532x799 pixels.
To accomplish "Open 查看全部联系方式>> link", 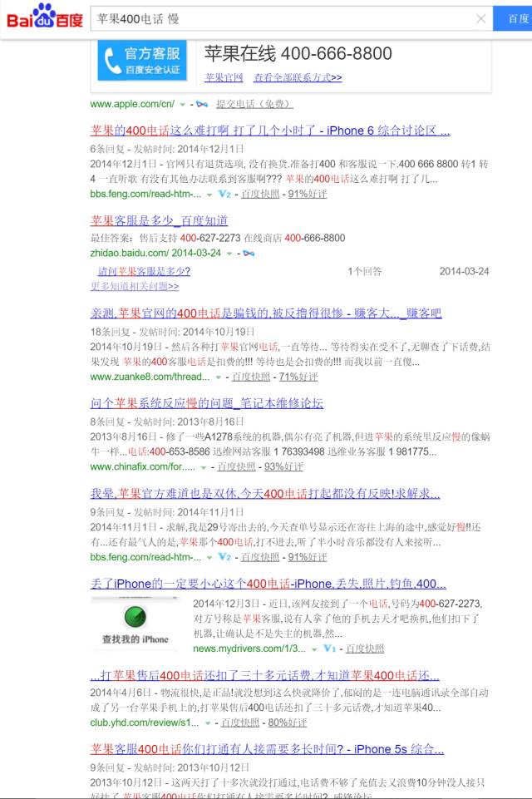I will (x=298, y=77).
